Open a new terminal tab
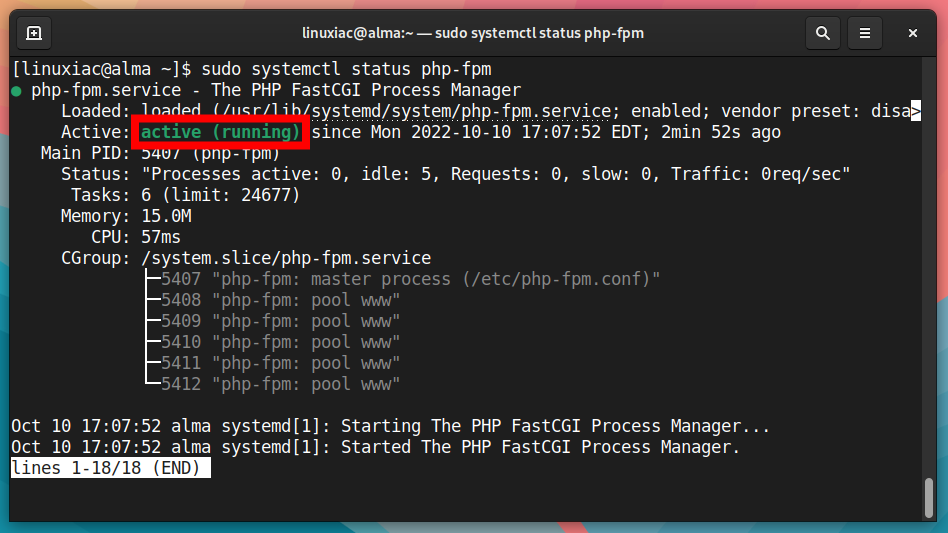The image size is (948, 533). coord(34,33)
